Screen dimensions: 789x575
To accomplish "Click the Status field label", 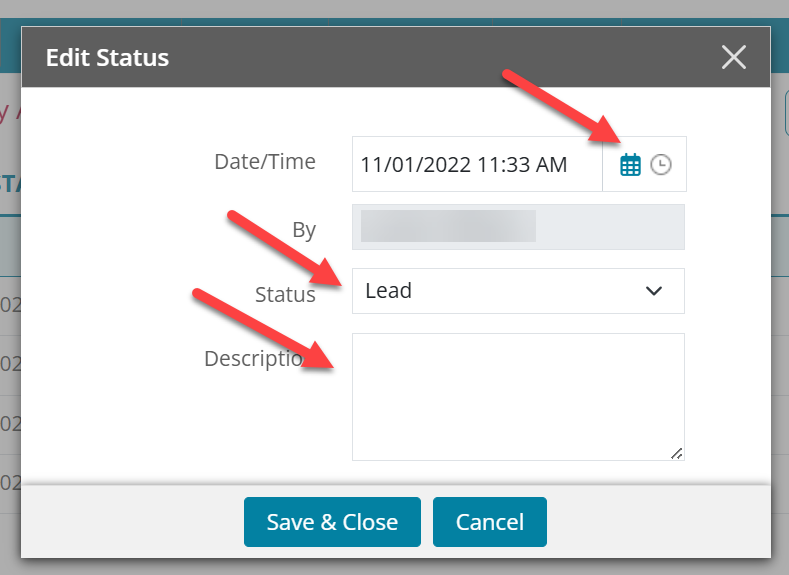I will pos(285,294).
